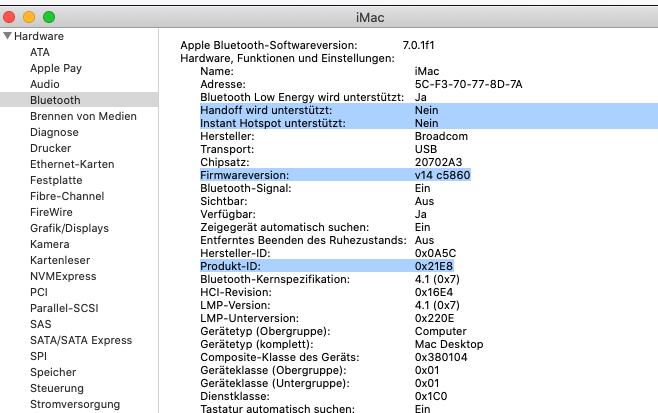Click the Dienstklasse value 0x1C0
Image resolution: width=658 pixels, height=413 pixels.
[431, 396]
